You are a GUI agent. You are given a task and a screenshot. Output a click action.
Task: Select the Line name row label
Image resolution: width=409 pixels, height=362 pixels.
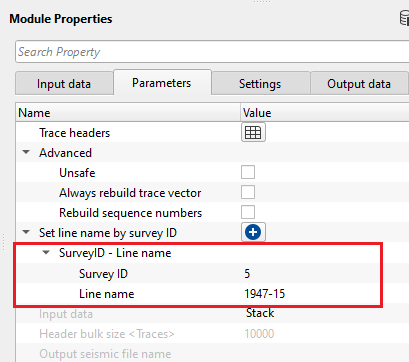107,294
